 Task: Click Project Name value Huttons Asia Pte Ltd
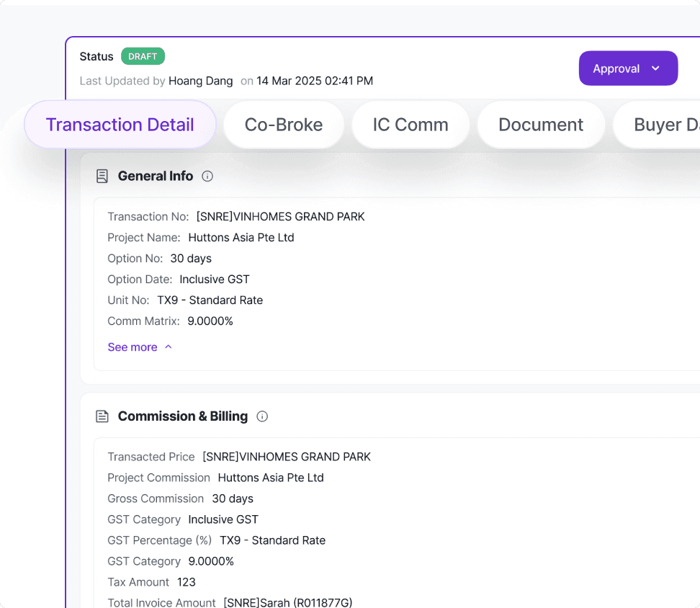click(x=241, y=238)
